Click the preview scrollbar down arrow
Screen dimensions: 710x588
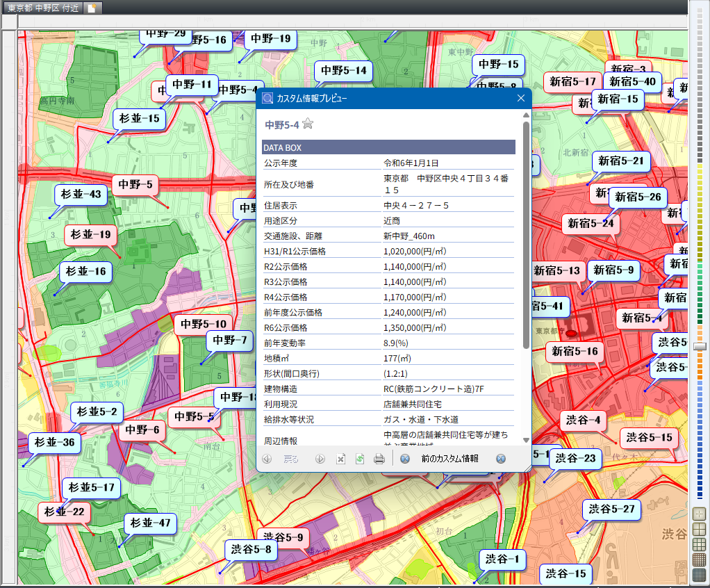pos(526,440)
